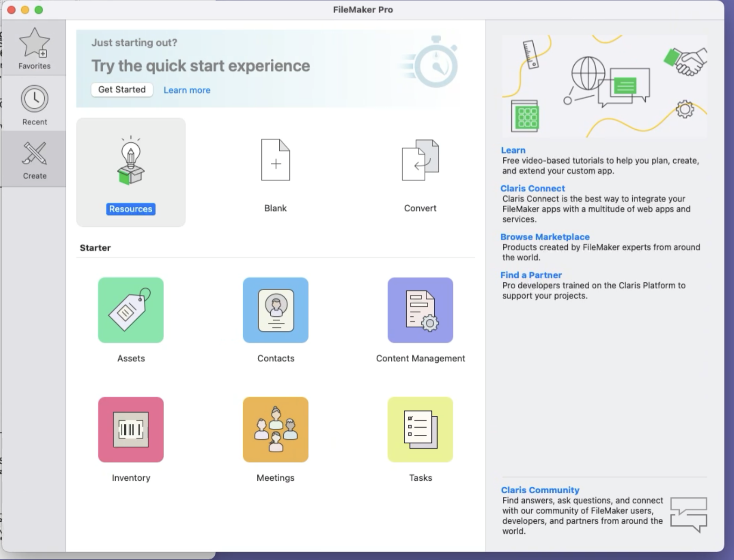The width and height of the screenshot is (734, 560).
Task: Choose the Blank file icon
Action: pos(275,160)
